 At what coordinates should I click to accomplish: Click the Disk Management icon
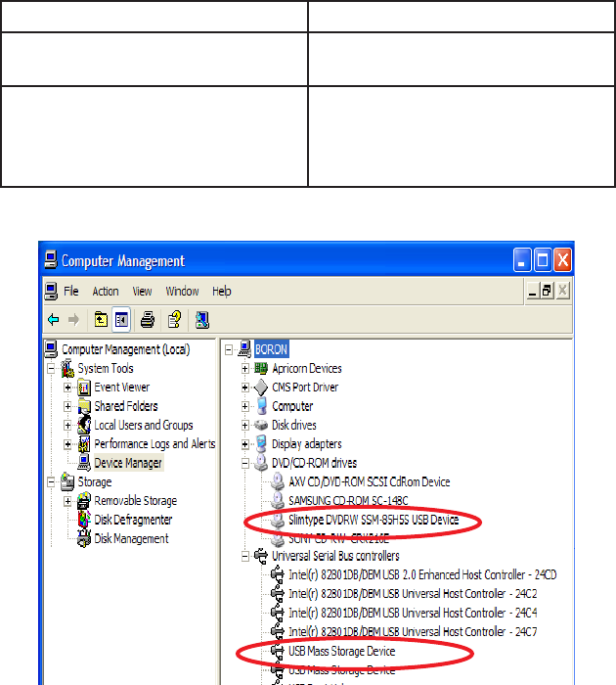(x=84, y=538)
